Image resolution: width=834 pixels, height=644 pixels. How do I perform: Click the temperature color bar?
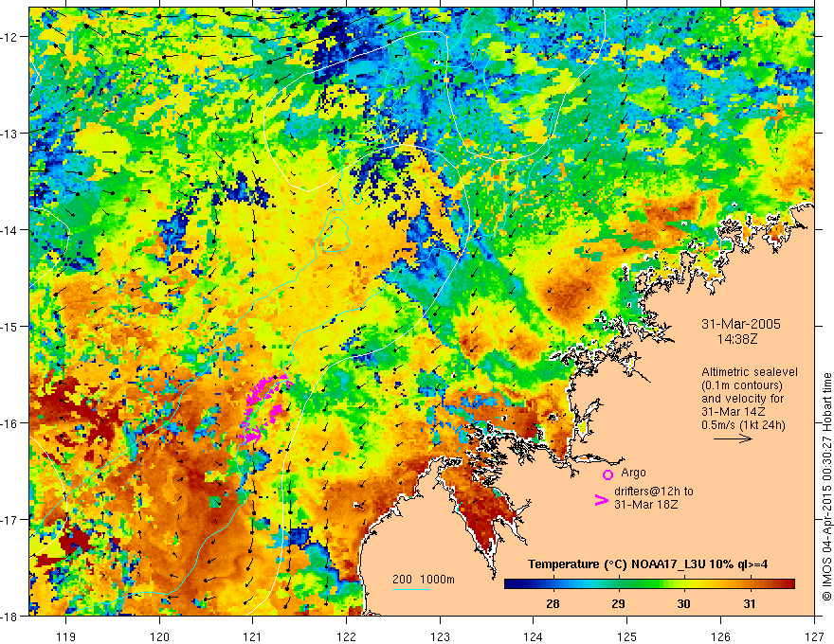pyautogui.click(x=649, y=584)
